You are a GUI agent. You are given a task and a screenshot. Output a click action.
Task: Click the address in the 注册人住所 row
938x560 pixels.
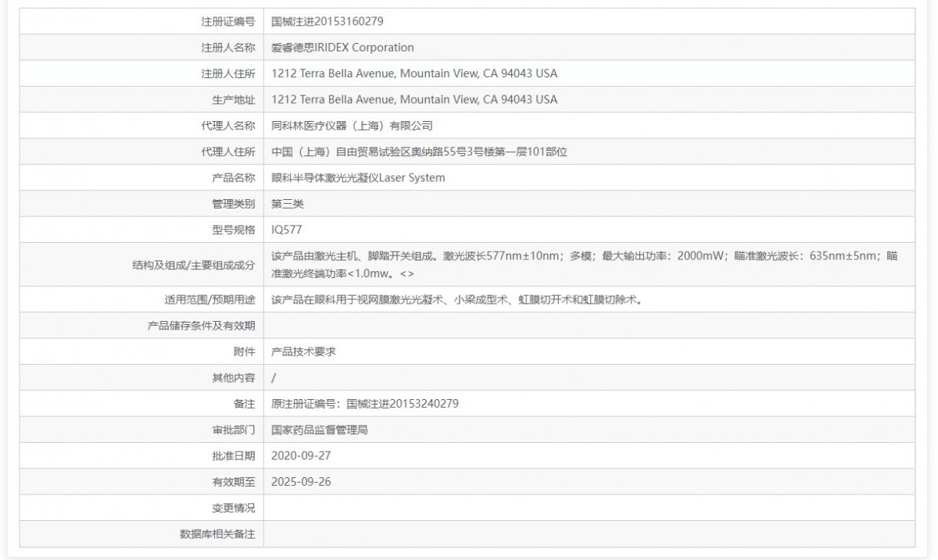pos(414,73)
